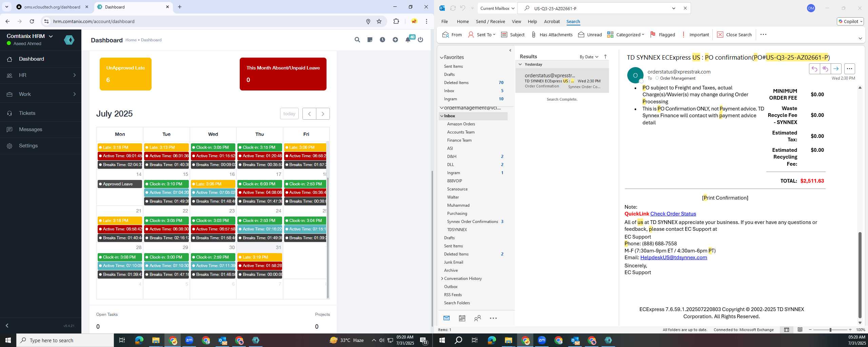Viewport: 868px width, 347px height.
Task: Open the sticky note icon in HRM header
Action: tap(370, 40)
